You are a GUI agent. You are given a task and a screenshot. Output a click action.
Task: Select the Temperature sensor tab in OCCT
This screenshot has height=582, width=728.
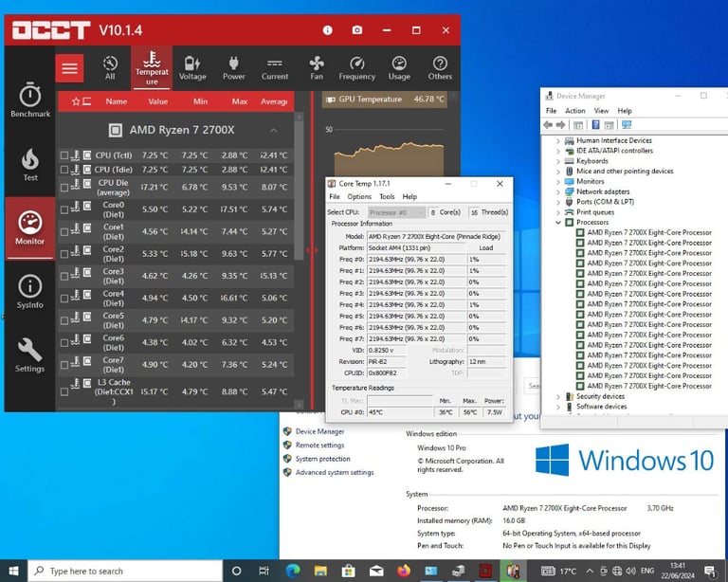[x=152, y=67]
